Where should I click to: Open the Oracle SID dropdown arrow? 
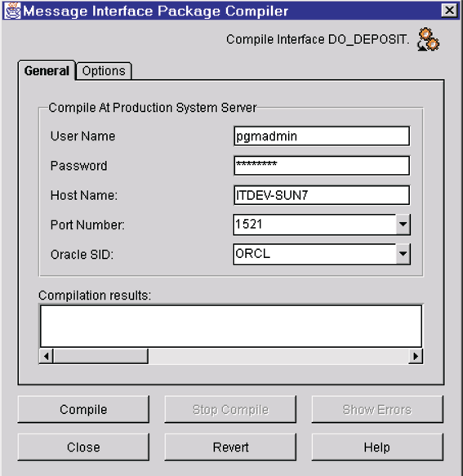tap(403, 254)
